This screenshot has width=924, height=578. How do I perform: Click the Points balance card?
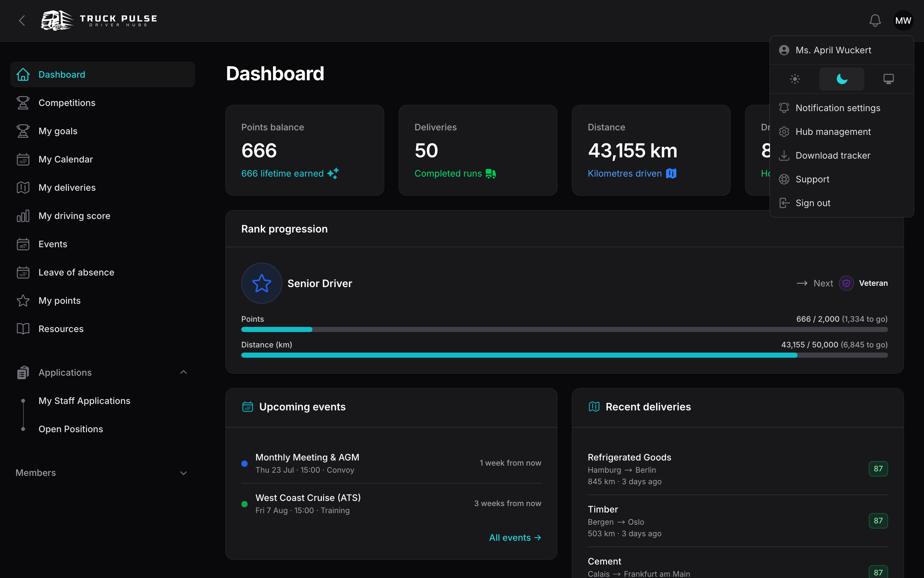point(305,150)
